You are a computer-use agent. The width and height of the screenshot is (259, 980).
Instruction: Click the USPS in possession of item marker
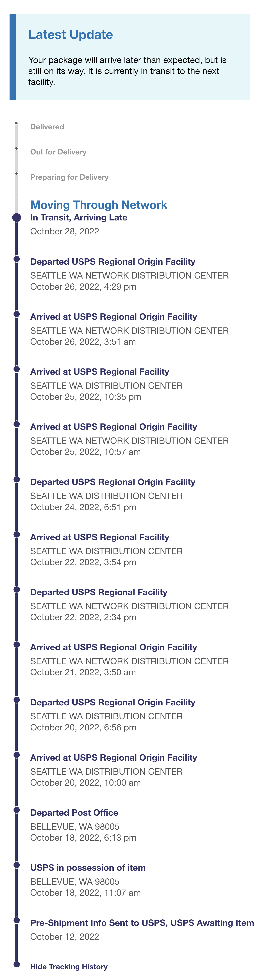[x=16, y=865]
